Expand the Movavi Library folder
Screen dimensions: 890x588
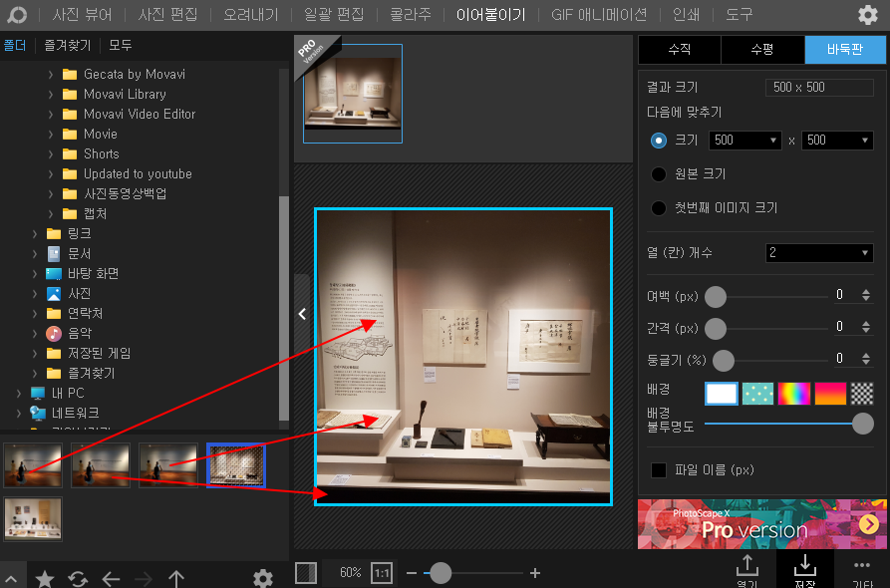click(51, 95)
